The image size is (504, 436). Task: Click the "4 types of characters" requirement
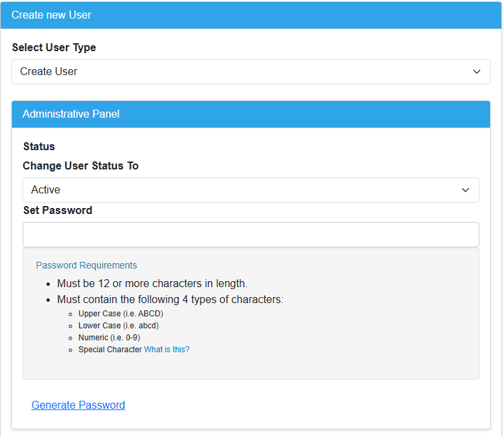pos(170,300)
